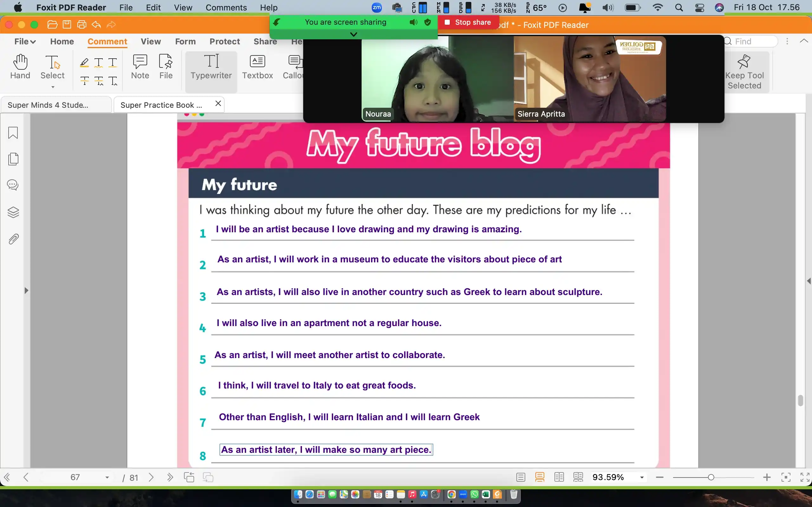812x507 pixels.
Task: Open the zoom percentage dropdown
Action: pyautogui.click(x=642, y=477)
